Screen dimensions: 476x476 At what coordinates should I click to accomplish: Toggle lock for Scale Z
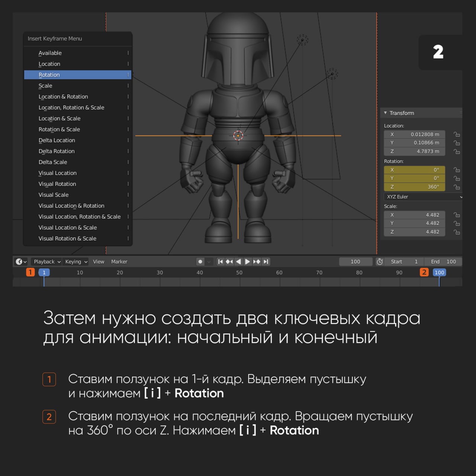[x=457, y=232]
